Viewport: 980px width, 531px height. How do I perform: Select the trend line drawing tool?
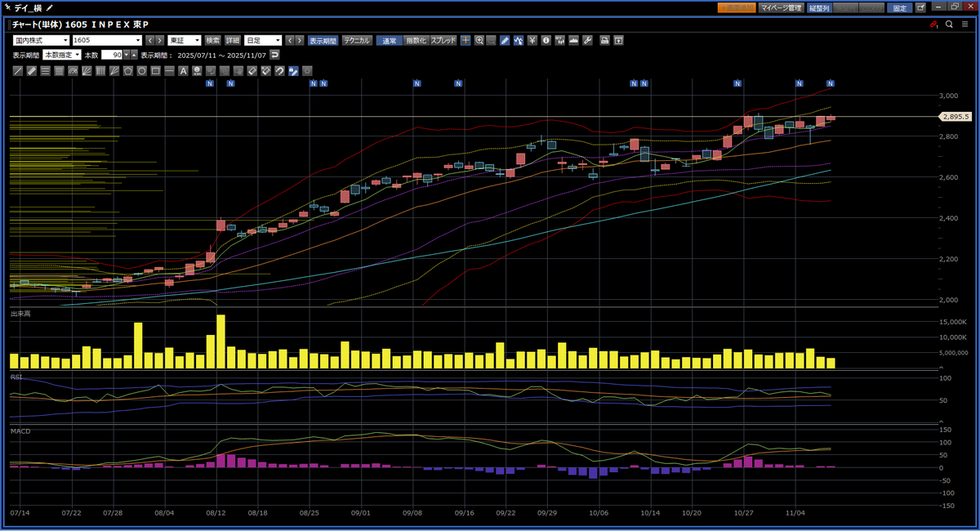18,71
